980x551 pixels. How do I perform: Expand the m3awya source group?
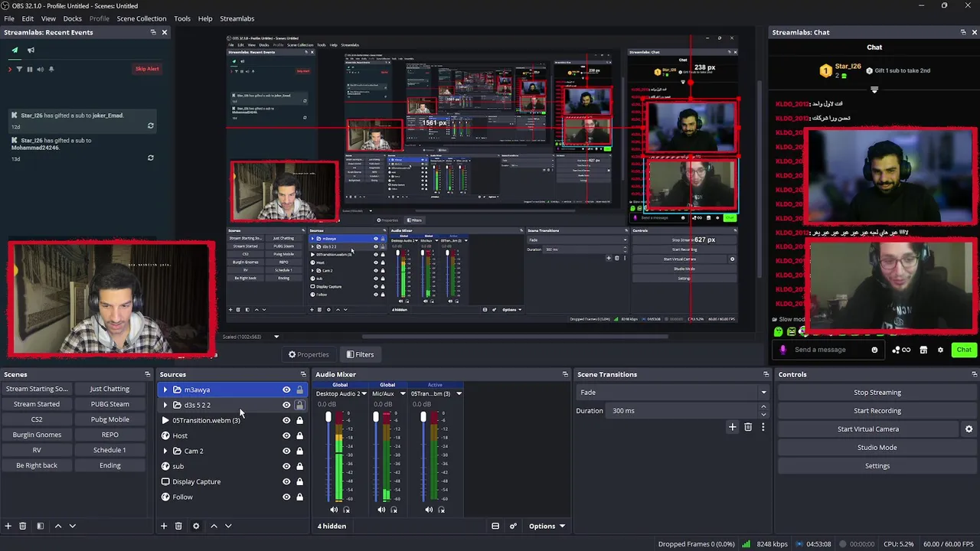tap(165, 390)
